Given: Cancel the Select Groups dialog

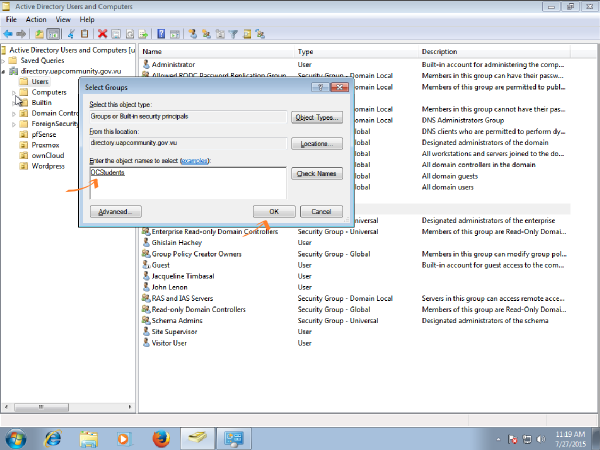Looking at the screenshot, I should pos(321,212).
